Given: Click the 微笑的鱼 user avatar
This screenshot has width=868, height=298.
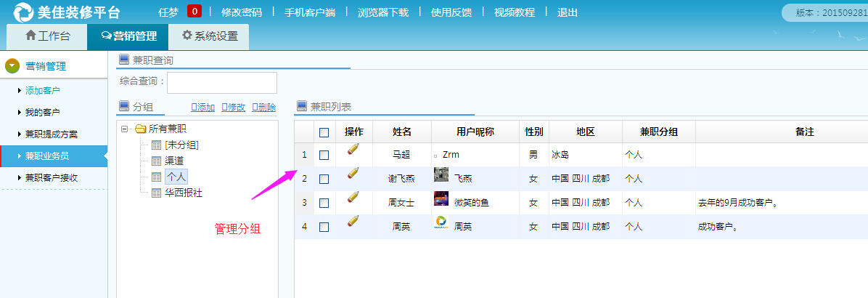Looking at the screenshot, I should [x=441, y=198].
